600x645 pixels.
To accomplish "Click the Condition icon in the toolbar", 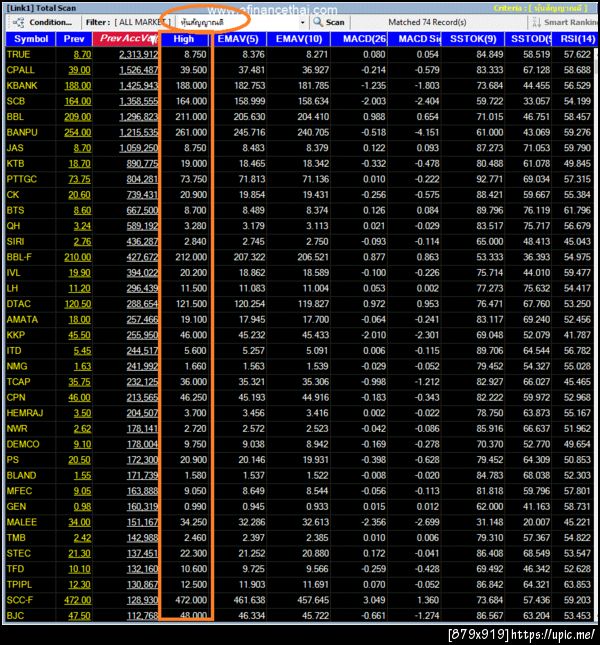I will point(18,23).
